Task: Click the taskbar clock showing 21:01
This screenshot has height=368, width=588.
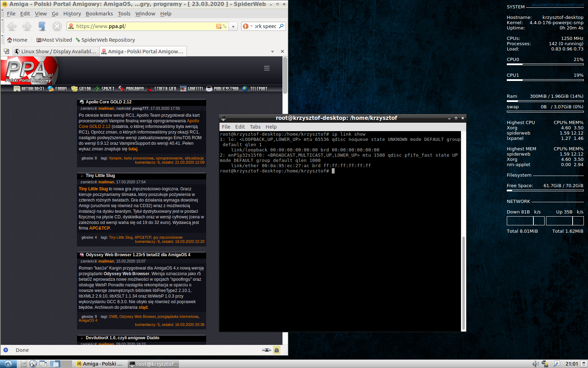Action: coord(572,364)
